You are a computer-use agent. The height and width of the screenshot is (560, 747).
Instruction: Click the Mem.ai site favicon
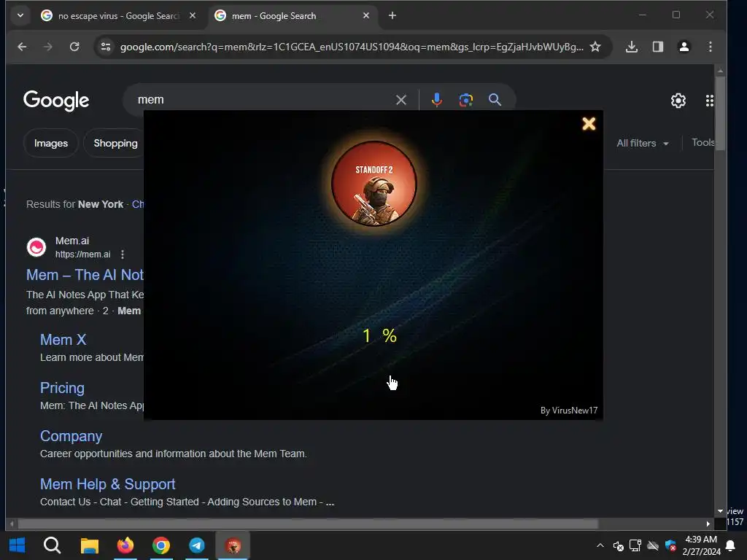pyautogui.click(x=36, y=247)
